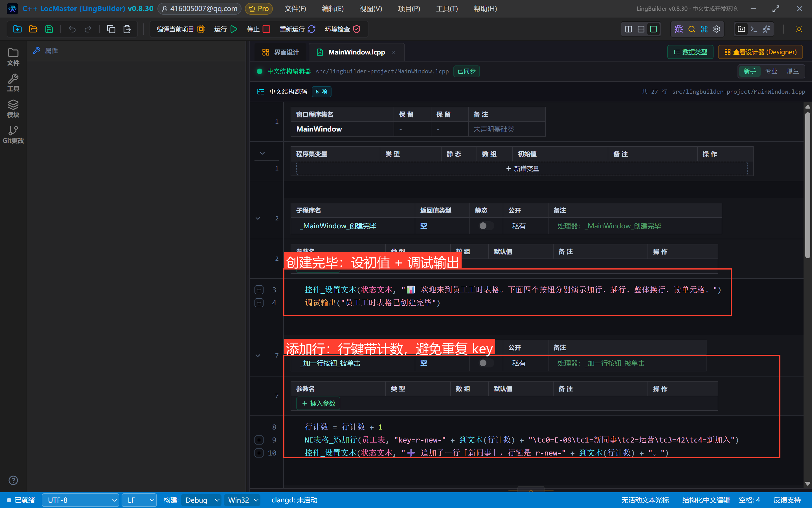Collapse the _MainWindow_创建完毕 subroutine chevron

point(258,218)
